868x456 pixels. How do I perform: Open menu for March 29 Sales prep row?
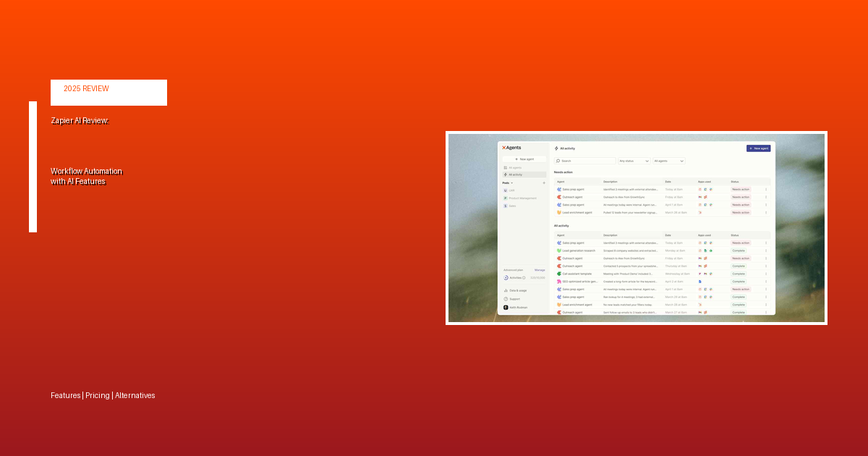coord(766,297)
